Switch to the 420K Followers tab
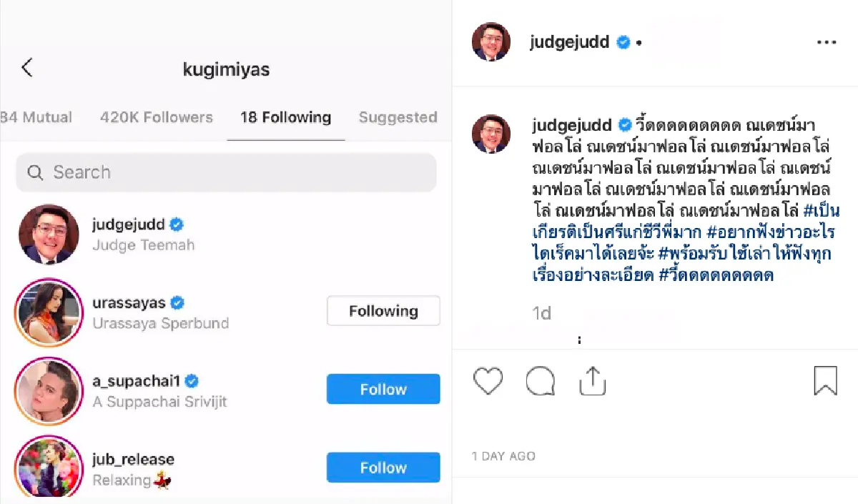This screenshot has width=858, height=504. coord(157,117)
